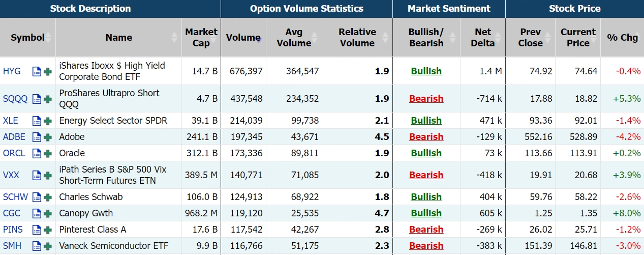Image resolution: width=644 pixels, height=255 pixels.
Task: Click the document icon beside HYG
Action: (x=37, y=72)
